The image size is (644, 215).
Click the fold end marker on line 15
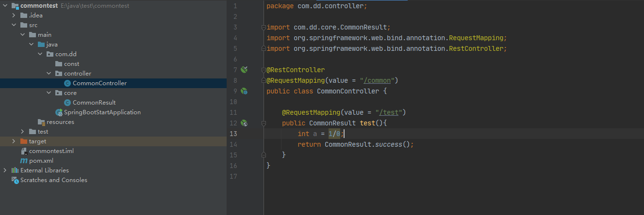point(264,155)
